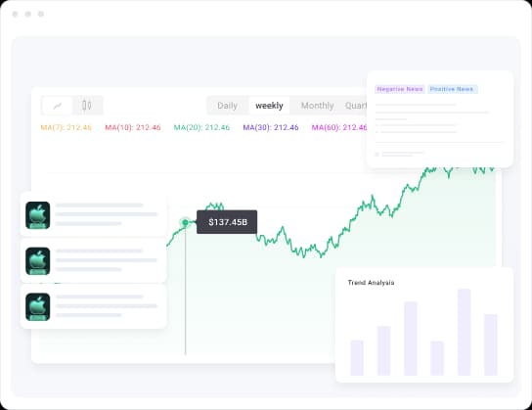Open the Trend Analysis panel title
This screenshot has height=410, width=532.
click(372, 283)
